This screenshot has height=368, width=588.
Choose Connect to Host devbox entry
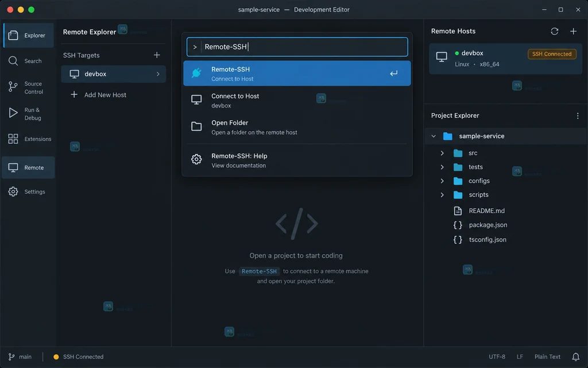pos(297,100)
